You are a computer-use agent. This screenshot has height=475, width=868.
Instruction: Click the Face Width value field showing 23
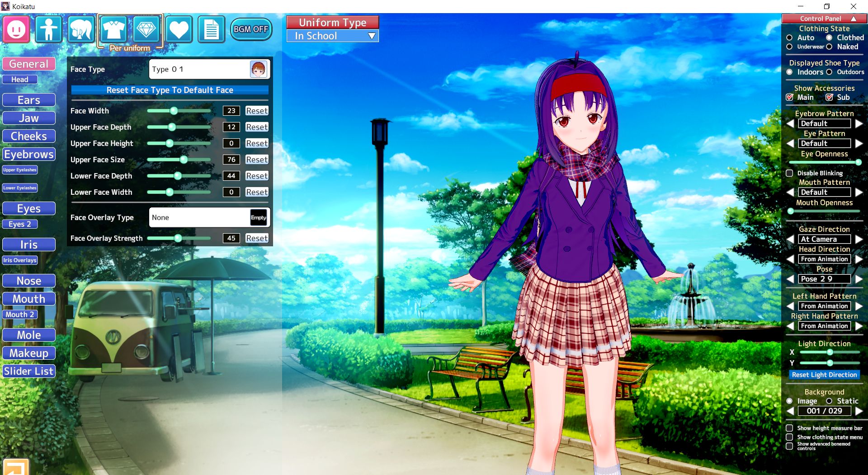(231, 110)
